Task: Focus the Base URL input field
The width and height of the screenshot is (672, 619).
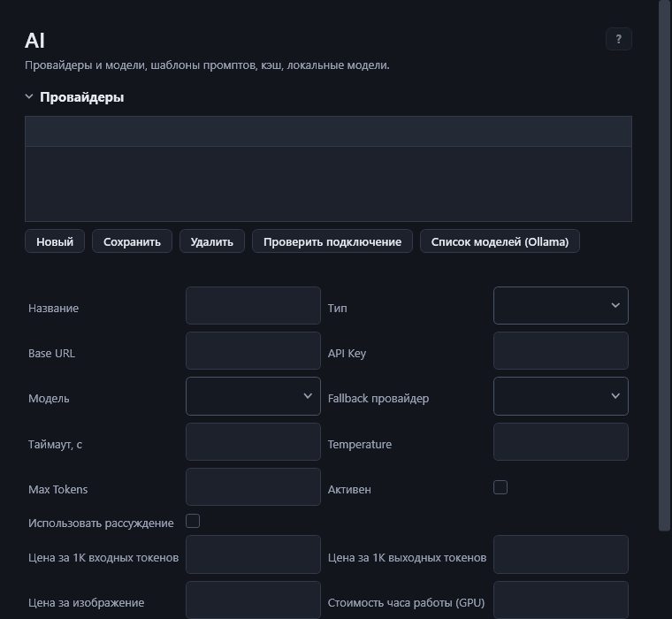Action: (x=253, y=351)
